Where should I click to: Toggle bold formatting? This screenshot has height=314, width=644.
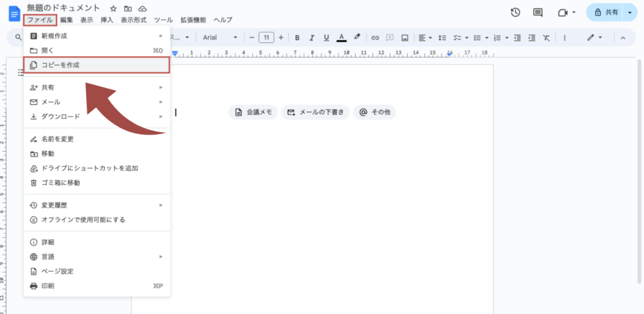pyautogui.click(x=297, y=38)
